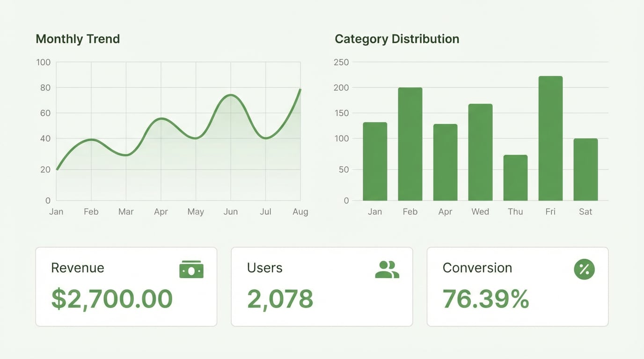Click the Category Distribution title

pos(397,39)
